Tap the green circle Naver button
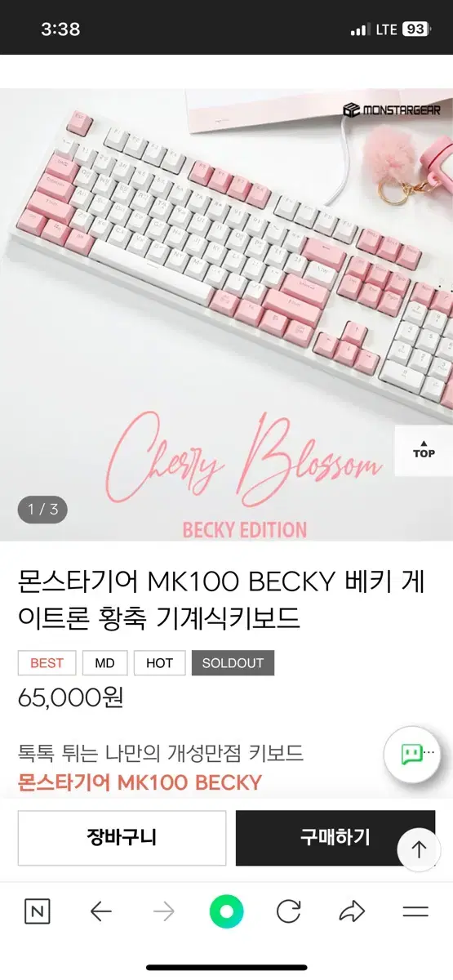This screenshot has height=980, width=453. coord(227,911)
